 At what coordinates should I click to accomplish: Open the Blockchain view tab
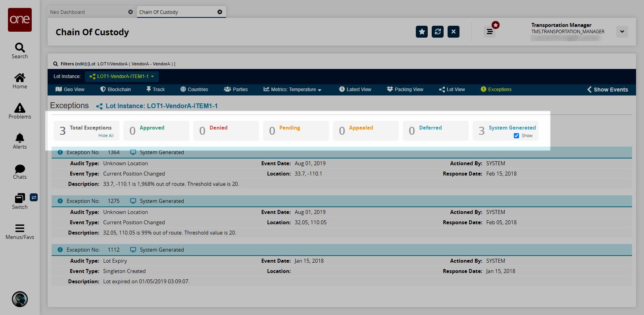coord(115,90)
